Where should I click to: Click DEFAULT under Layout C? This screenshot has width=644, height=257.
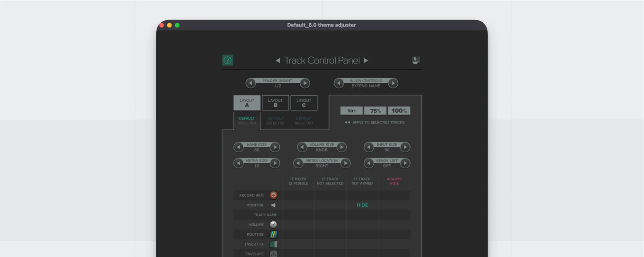(304, 118)
